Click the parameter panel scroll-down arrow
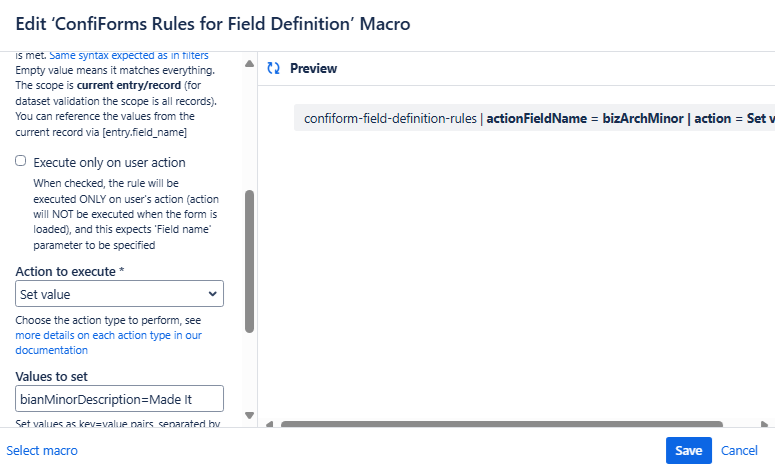 point(250,416)
